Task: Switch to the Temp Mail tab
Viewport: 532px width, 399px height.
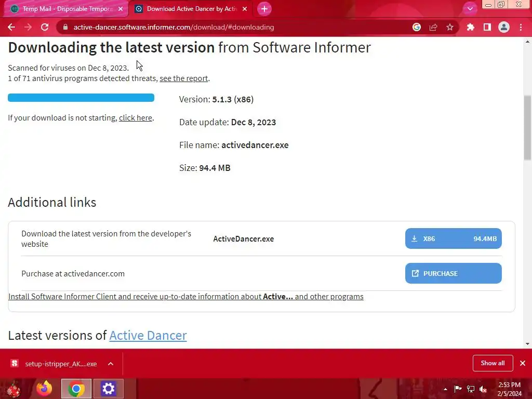Action: [66, 9]
